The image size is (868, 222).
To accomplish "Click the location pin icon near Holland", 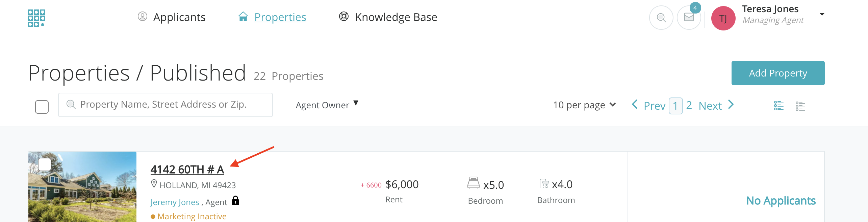I will (154, 184).
